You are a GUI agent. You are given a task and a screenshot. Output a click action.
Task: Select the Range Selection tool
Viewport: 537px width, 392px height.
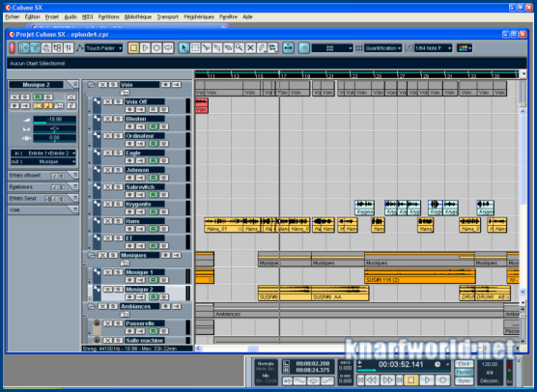pos(195,48)
